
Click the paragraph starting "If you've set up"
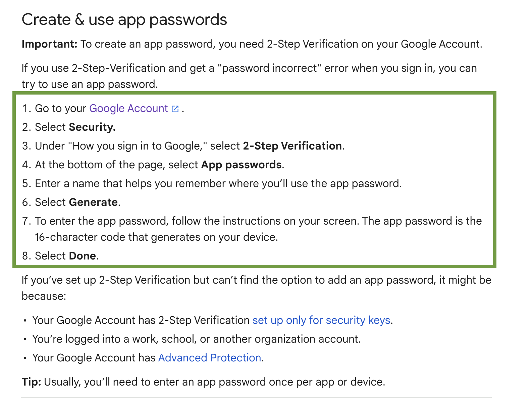coord(256,280)
